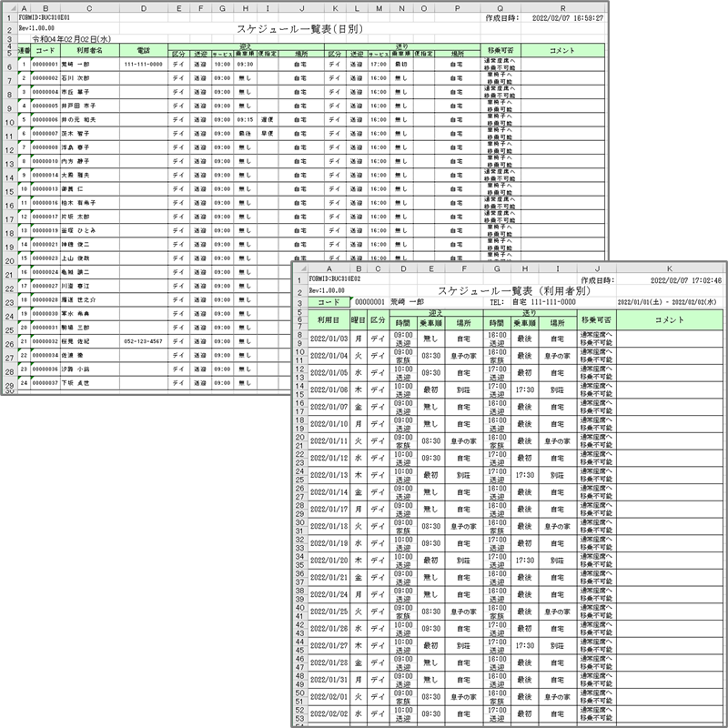Screen dimensions: 728x728
Task: Click 移乗可否 header in per-user sheet
Action: coord(597,319)
